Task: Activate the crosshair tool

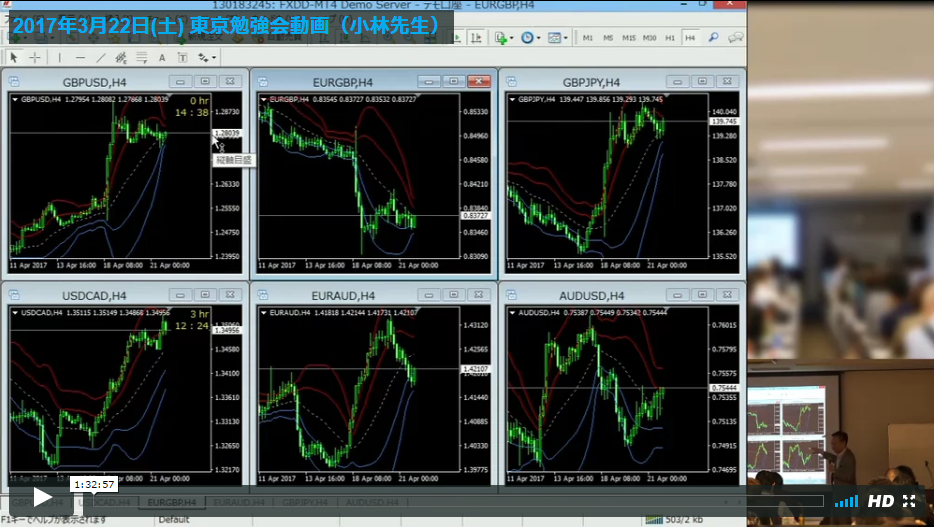Action: [x=35, y=58]
